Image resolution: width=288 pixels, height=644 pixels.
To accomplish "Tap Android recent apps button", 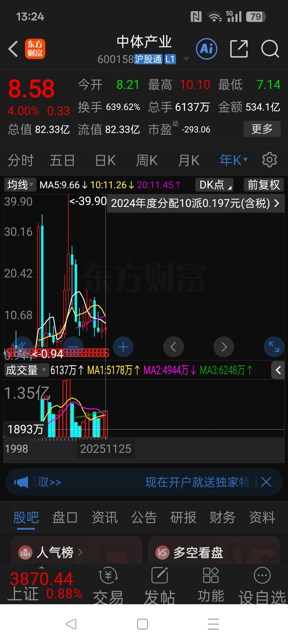I will pyautogui.click(x=213, y=624).
